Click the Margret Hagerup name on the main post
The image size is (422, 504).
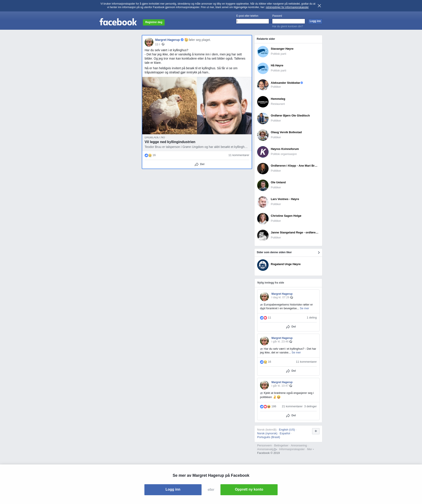coord(167,40)
